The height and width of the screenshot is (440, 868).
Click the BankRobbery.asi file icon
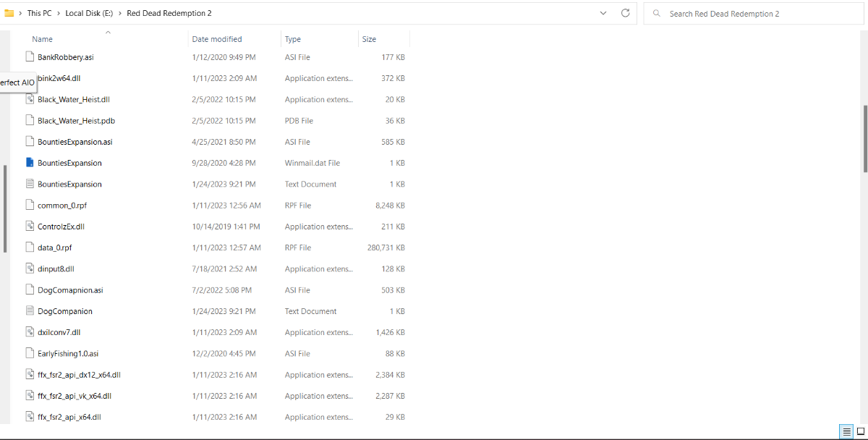coord(30,57)
